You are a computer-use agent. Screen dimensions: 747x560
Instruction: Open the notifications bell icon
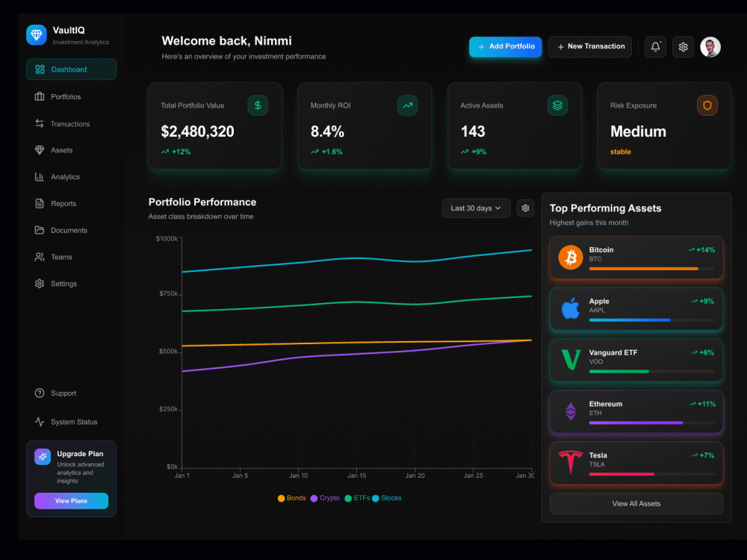[655, 46]
